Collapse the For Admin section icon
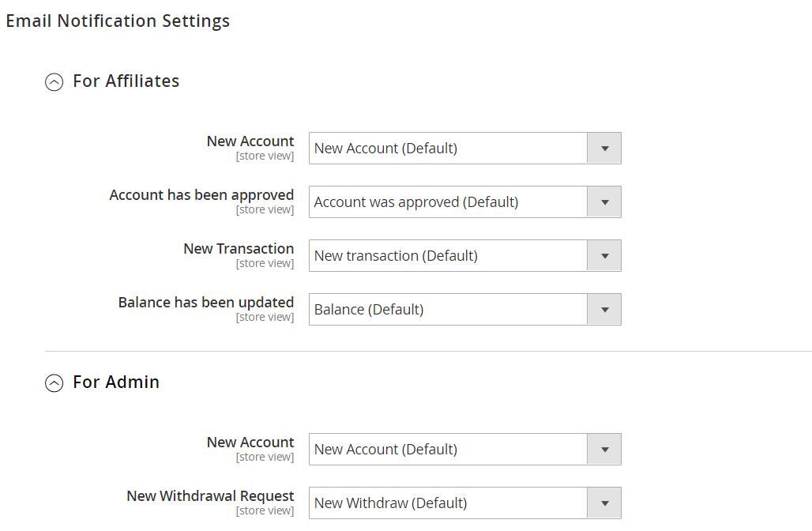812x531 pixels. pos(55,382)
